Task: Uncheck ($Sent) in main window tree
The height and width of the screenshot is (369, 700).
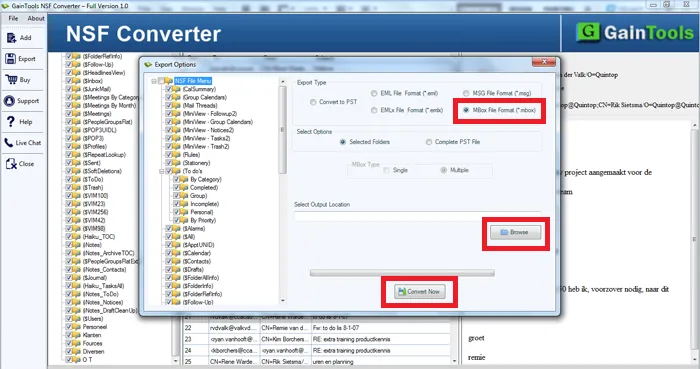Action: 69,163
